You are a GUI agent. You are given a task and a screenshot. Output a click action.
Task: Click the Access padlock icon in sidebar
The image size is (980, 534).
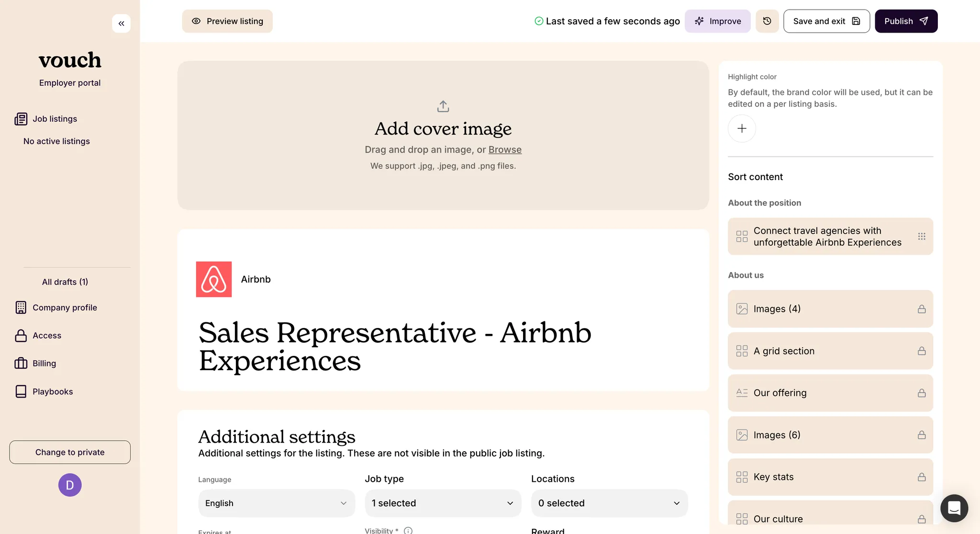click(21, 336)
